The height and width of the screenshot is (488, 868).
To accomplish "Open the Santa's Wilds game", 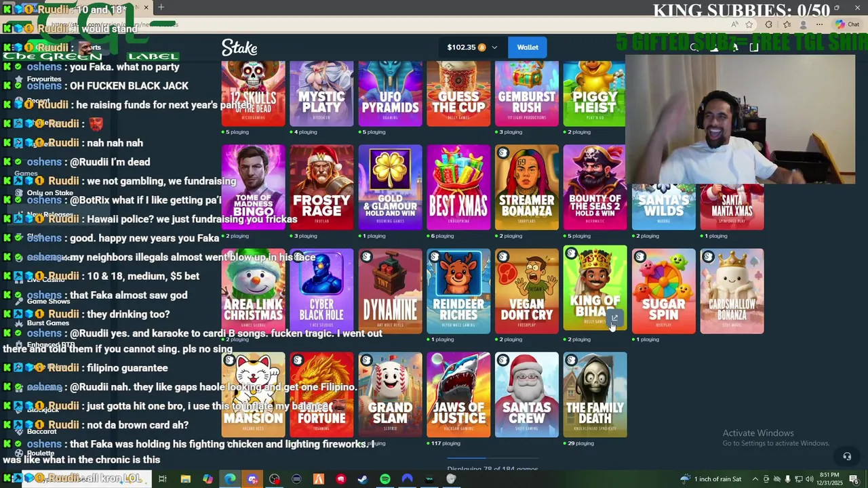I will tap(663, 207).
